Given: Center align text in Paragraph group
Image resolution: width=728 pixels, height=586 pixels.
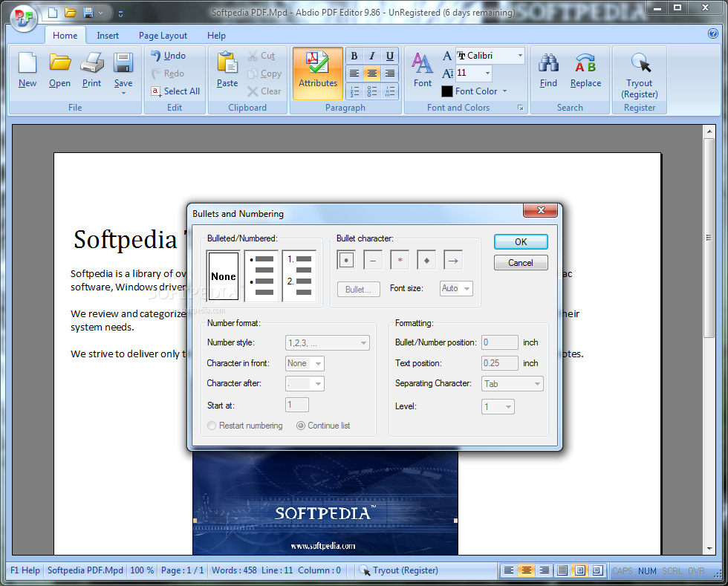Looking at the screenshot, I should [372, 74].
